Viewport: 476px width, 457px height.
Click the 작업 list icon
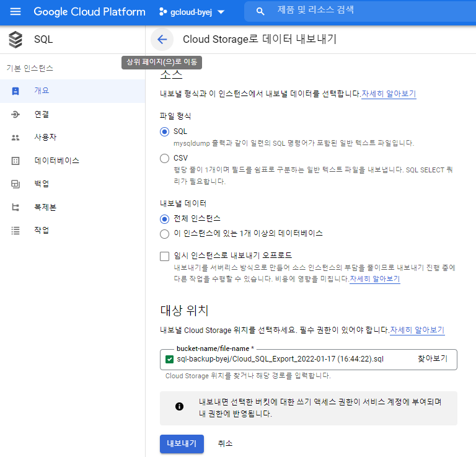pyautogui.click(x=15, y=231)
